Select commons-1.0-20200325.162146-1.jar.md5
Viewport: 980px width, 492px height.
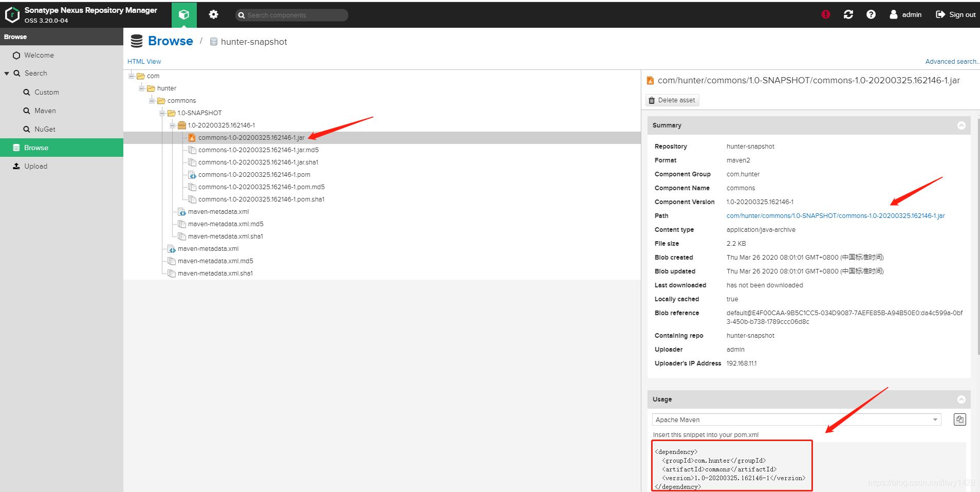[258, 150]
